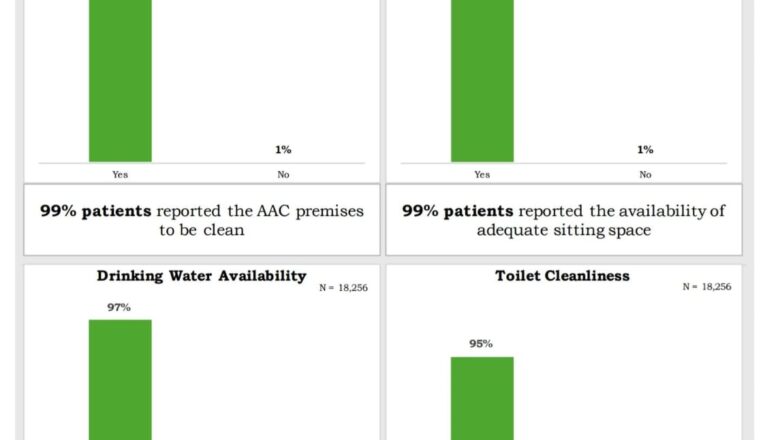Click the words 'adequate sitting space' in caption
Viewport: 780px width, 440px height.
563,229
